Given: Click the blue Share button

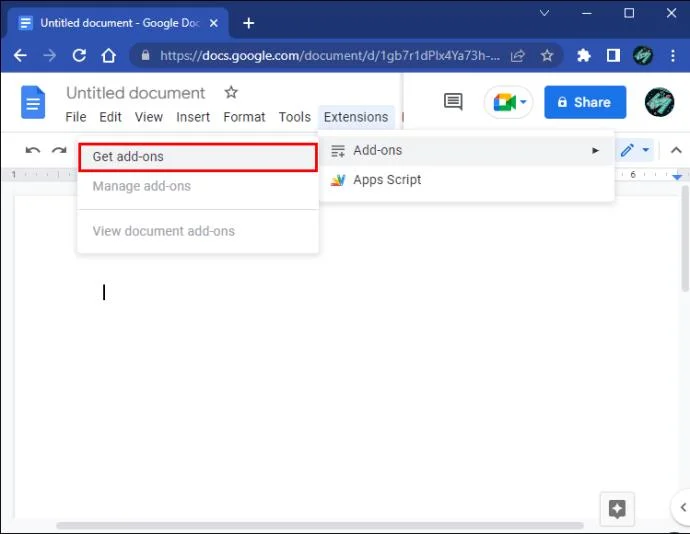Looking at the screenshot, I should coord(585,102).
